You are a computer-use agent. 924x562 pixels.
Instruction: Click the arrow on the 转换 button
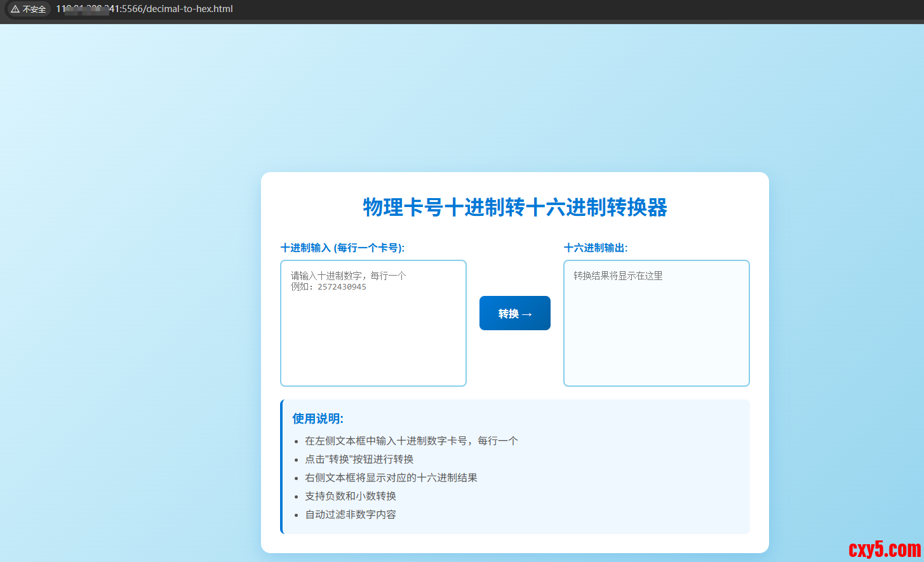pyautogui.click(x=526, y=314)
